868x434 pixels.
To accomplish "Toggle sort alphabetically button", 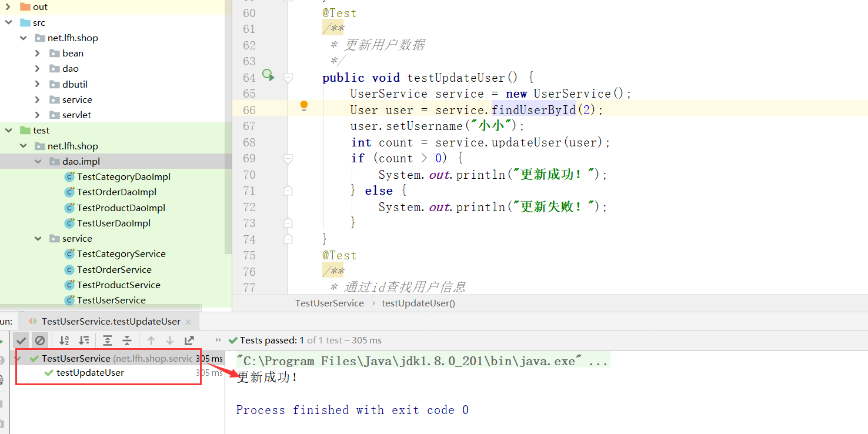I will (x=65, y=340).
